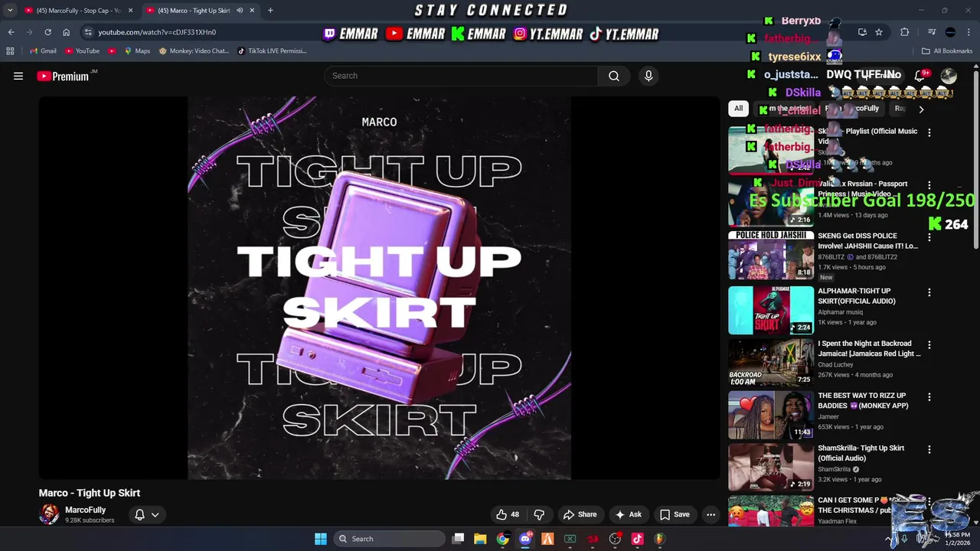Viewport: 980px width, 551px height.
Task: Reload the current page
Action: pos(47,32)
